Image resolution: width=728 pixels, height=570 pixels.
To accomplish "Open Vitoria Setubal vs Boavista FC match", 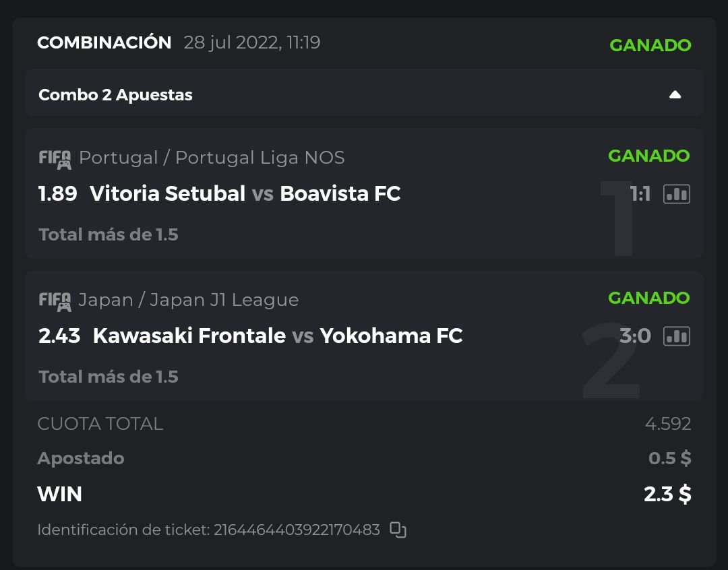I will 245,194.
